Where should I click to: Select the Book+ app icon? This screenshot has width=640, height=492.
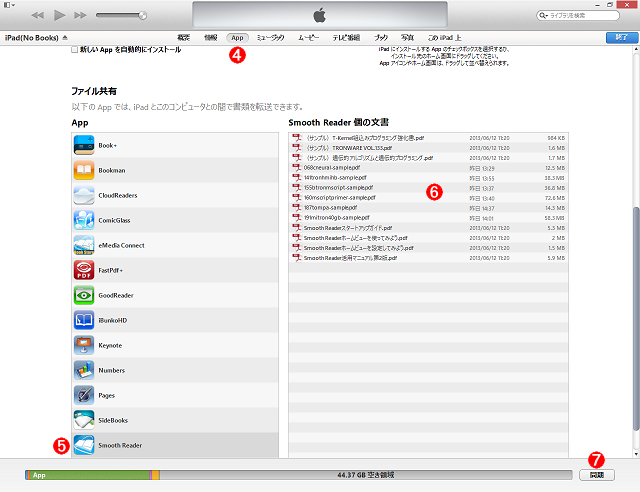pyautogui.click(x=84, y=145)
